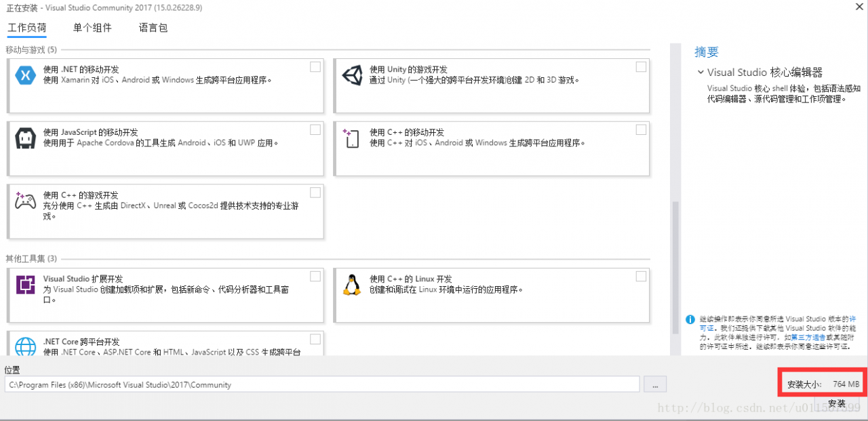Click the install location path field
This screenshot has height=421, width=868.
pos(321,384)
